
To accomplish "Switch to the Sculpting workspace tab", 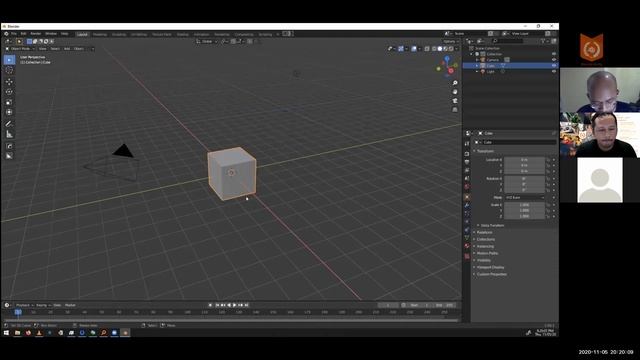I will pyautogui.click(x=119, y=34).
